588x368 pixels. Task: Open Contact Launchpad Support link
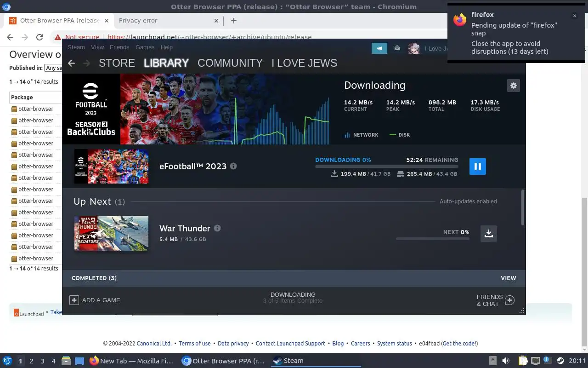click(x=290, y=344)
